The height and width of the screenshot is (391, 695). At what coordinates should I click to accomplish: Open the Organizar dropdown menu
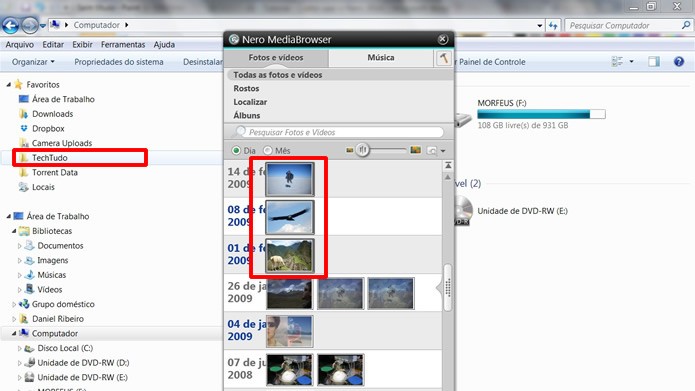(33, 62)
